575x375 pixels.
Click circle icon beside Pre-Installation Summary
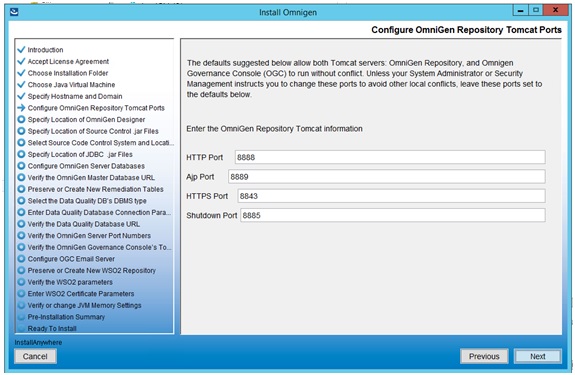pos(21,317)
